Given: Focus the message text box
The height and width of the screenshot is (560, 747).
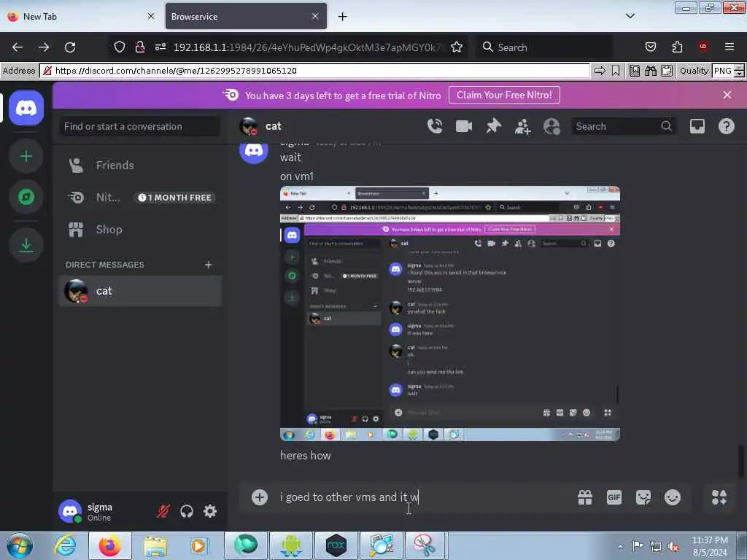Looking at the screenshot, I should click(x=424, y=497).
